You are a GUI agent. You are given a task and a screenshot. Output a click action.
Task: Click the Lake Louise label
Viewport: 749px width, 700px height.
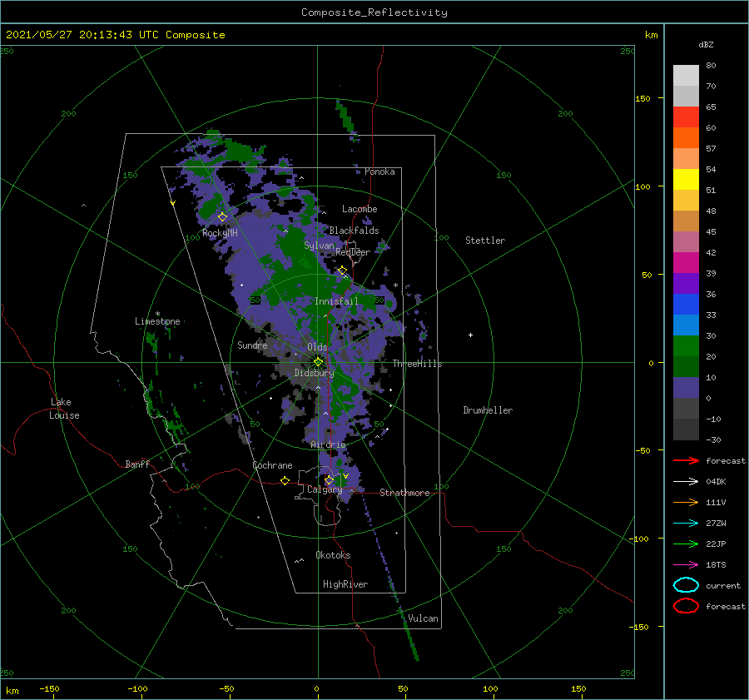[64, 409]
